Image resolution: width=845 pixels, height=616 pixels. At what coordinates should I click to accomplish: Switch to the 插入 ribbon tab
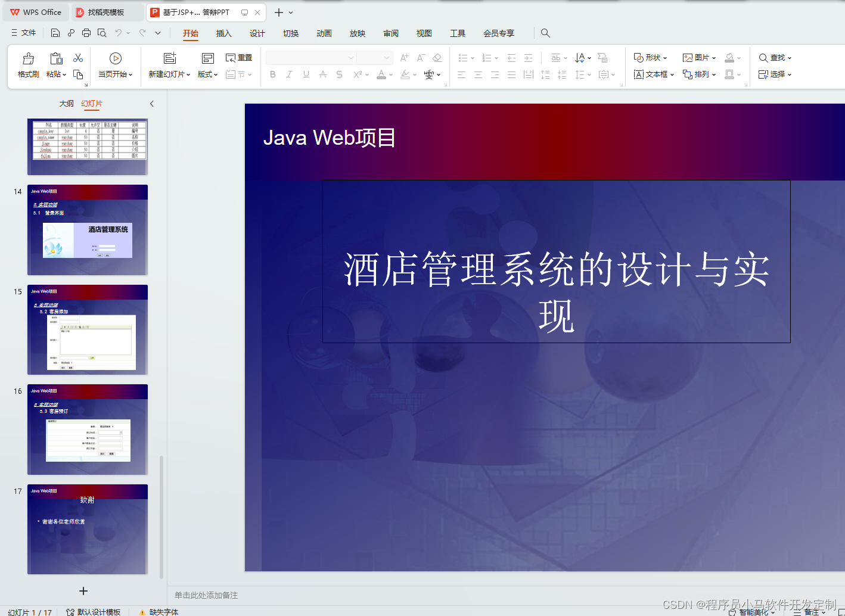click(223, 33)
